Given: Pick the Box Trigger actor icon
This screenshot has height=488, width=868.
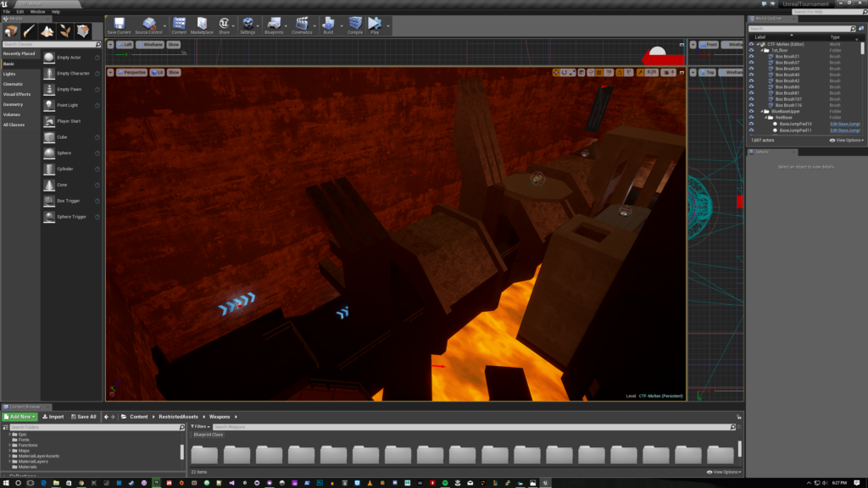Looking at the screenshot, I should click(49, 201).
